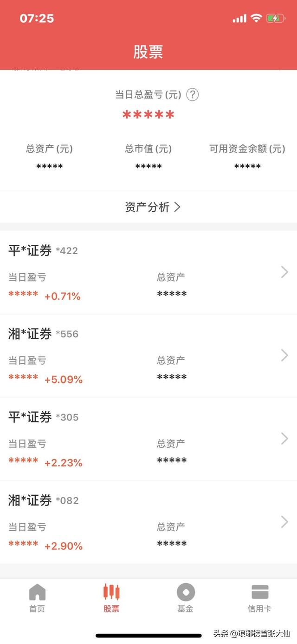Tap the 股票 page title header
Screen dimensions: 297x644
(x=148, y=52)
